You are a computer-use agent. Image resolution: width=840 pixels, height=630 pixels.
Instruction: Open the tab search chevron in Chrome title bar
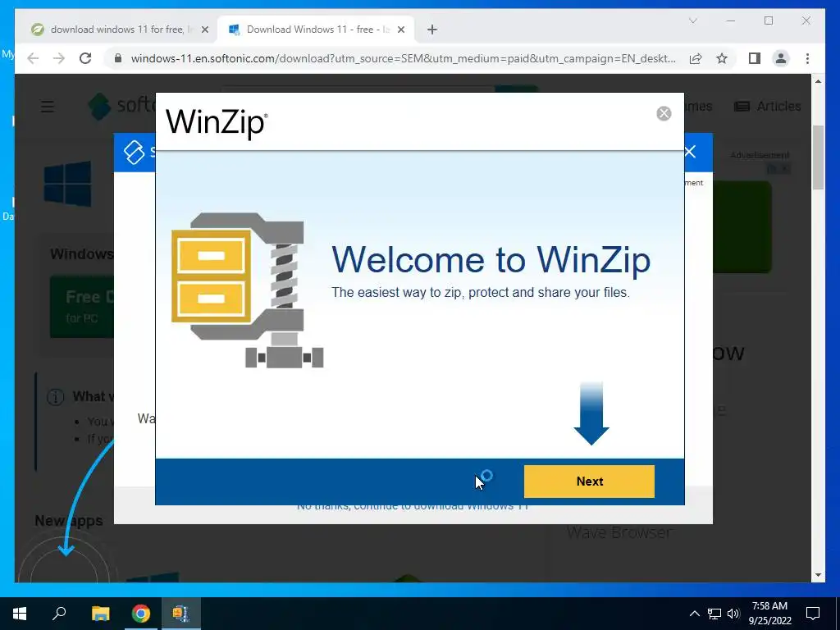692,21
